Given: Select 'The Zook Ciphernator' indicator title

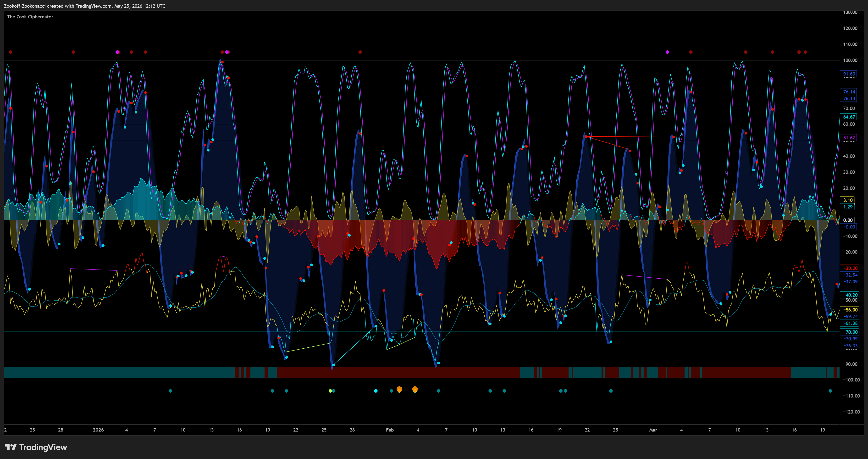Looking at the screenshot, I should (x=30, y=17).
